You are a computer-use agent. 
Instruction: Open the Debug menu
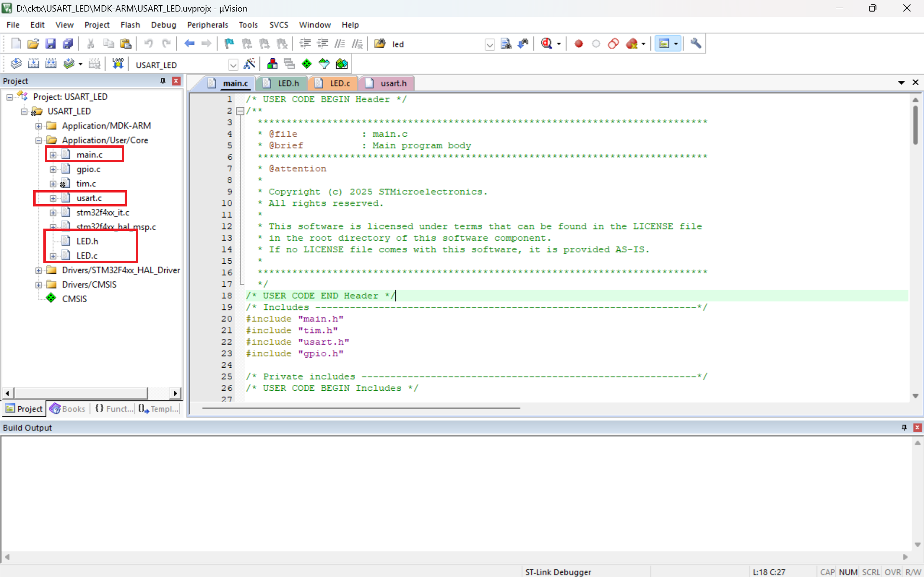click(163, 25)
